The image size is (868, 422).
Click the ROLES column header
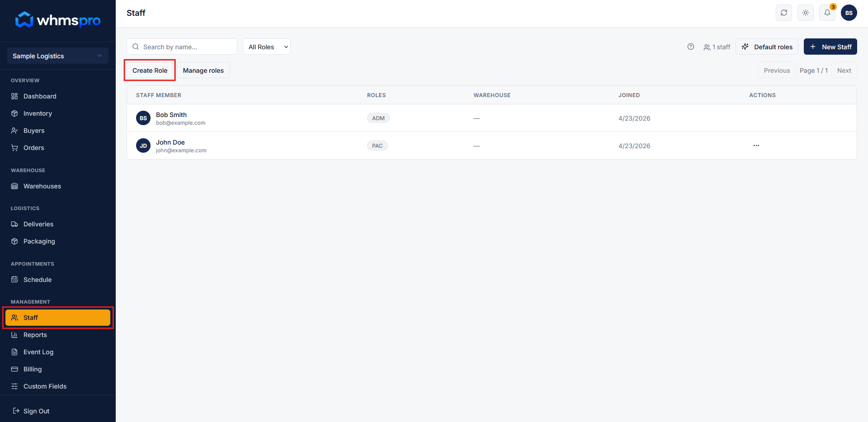[377, 95]
